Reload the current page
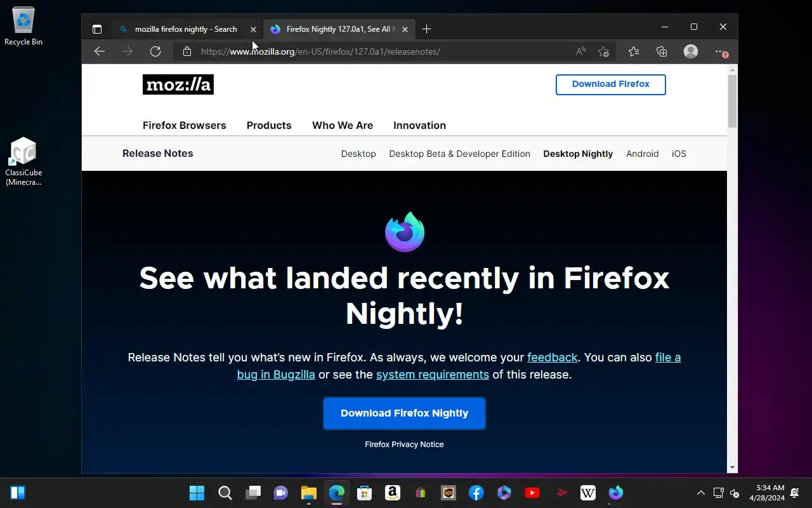812x508 pixels. pos(155,51)
